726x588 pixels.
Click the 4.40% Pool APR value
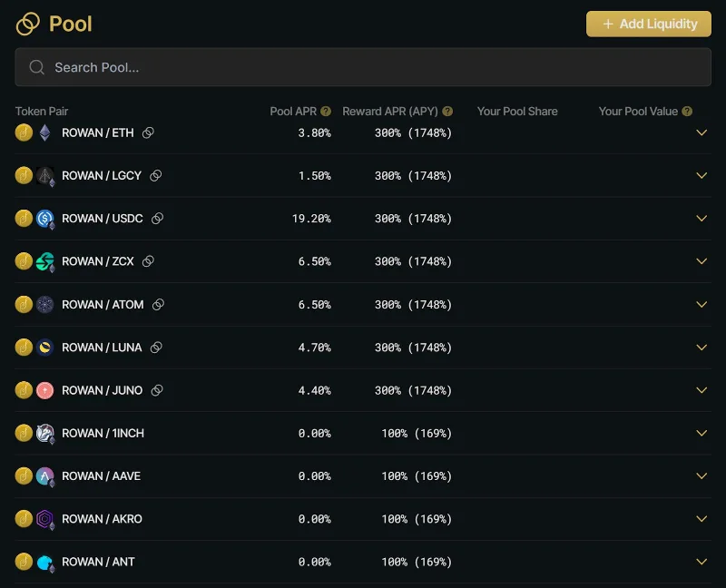[314, 391]
